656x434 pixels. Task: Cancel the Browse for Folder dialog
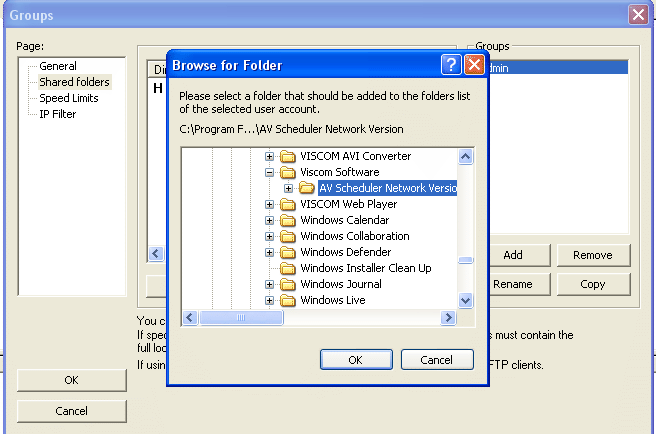[437, 360]
